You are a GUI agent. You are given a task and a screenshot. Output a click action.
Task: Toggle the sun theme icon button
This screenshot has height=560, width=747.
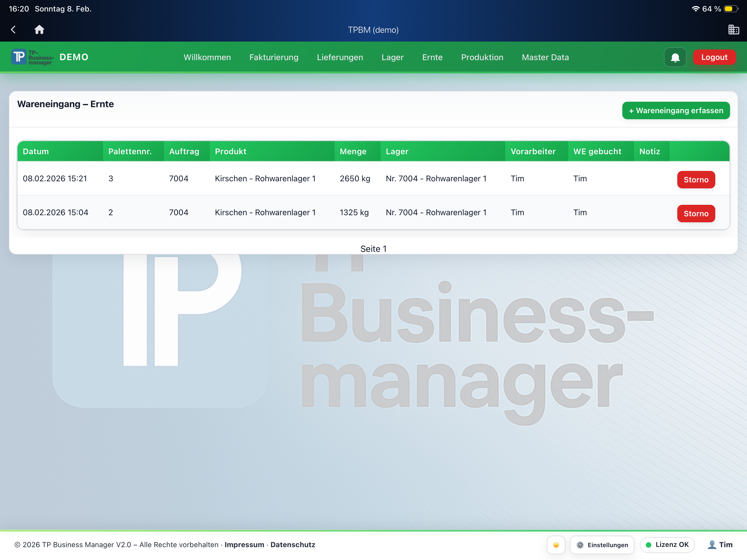pos(556,545)
